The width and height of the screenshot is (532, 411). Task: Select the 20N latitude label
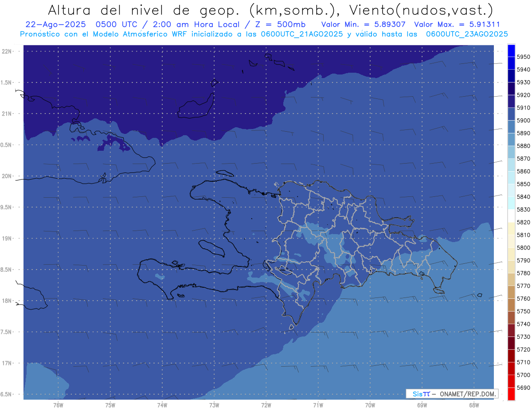[7, 176]
